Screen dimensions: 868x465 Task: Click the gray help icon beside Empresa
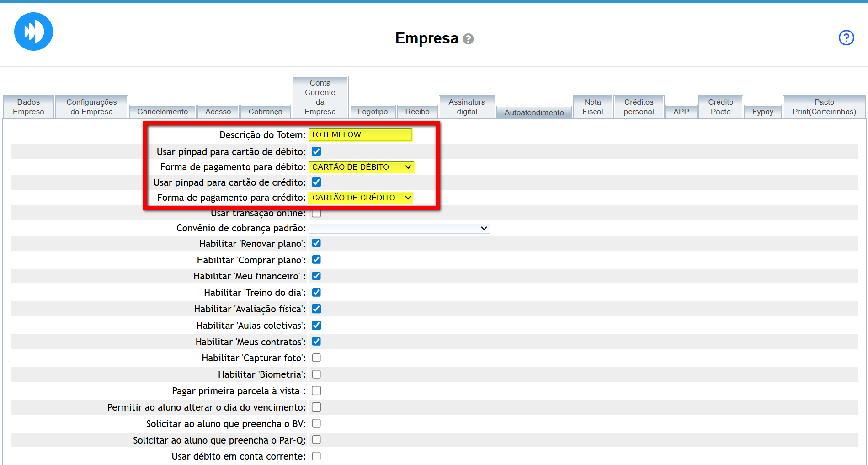point(468,39)
